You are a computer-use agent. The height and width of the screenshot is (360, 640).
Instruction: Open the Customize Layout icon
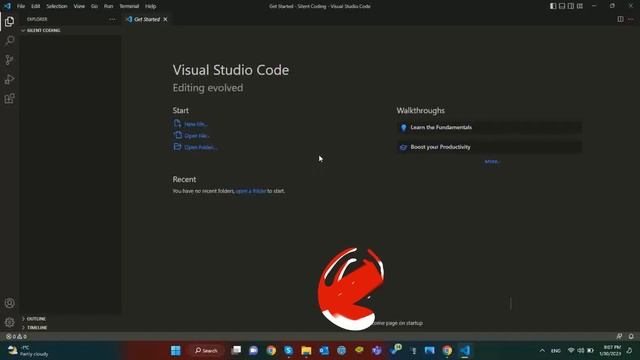(580, 6)
